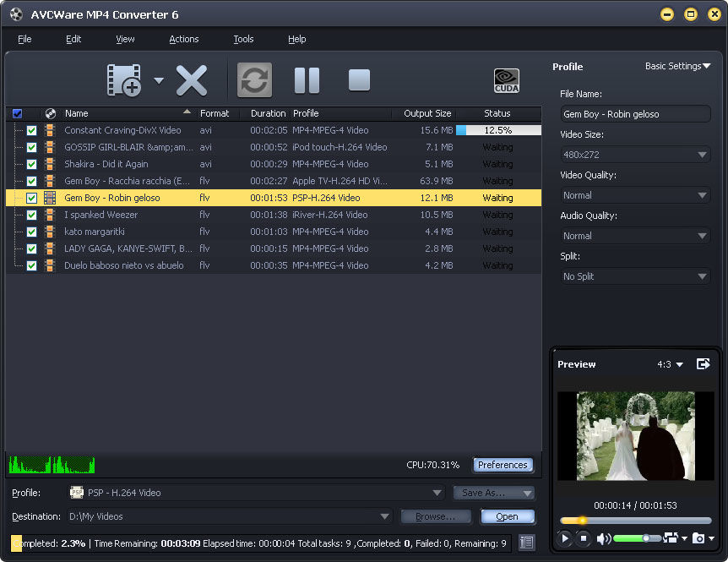Uncheck LADY GAGA, KANYE-SWIFT checkbox
Image resolution: width=728 pixels, height=562 pixels.
31,248
